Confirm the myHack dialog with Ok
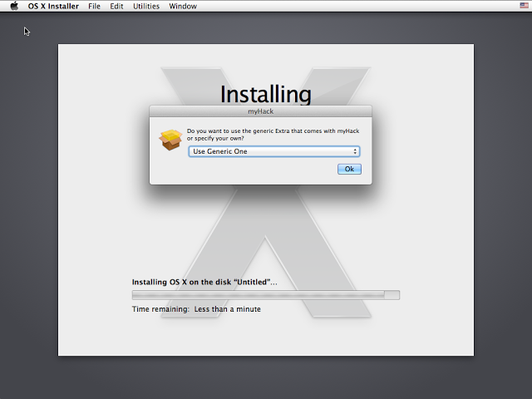This screenshot has width=532, height=399. (x=349, y=169)
